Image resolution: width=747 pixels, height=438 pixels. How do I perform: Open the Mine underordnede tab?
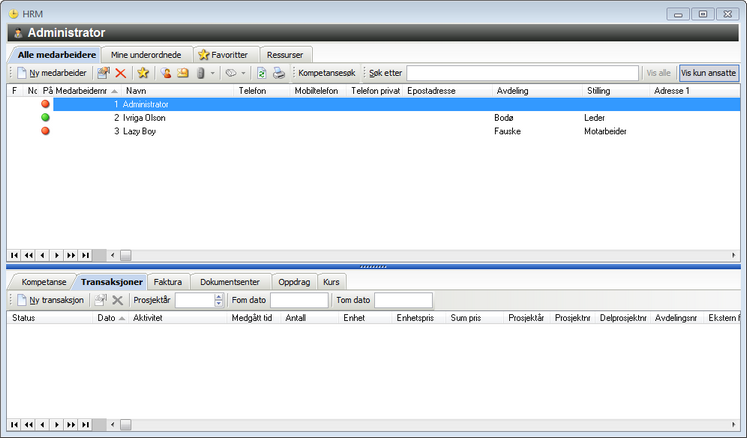146,55
